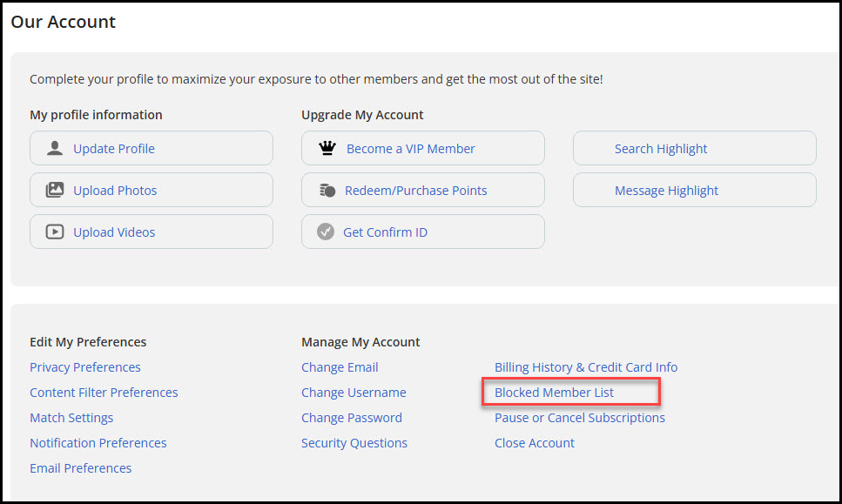Click the play icon beside Upload Videos
The width and height of the screenshot is (842, 504).
[55, 232]
